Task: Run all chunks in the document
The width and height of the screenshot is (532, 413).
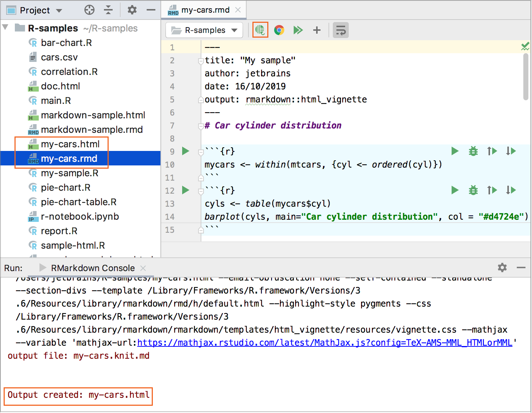Action: click(x=298, y=30)
